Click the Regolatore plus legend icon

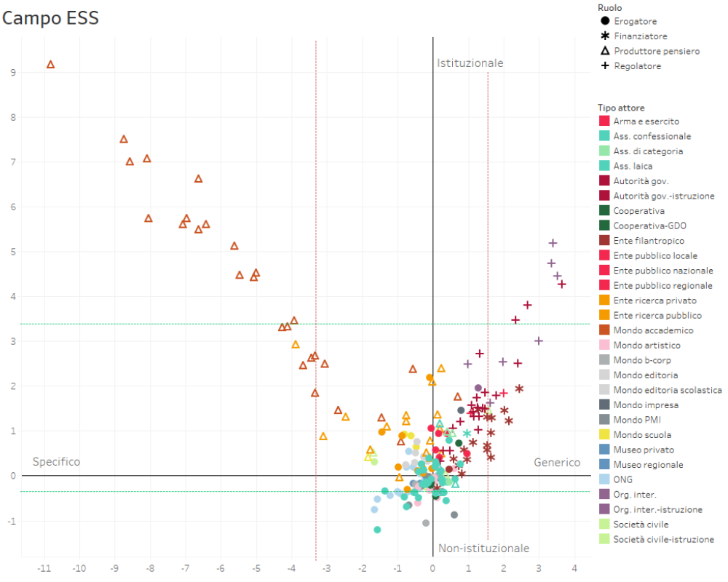pyautogui.click(x=604, y=66)
